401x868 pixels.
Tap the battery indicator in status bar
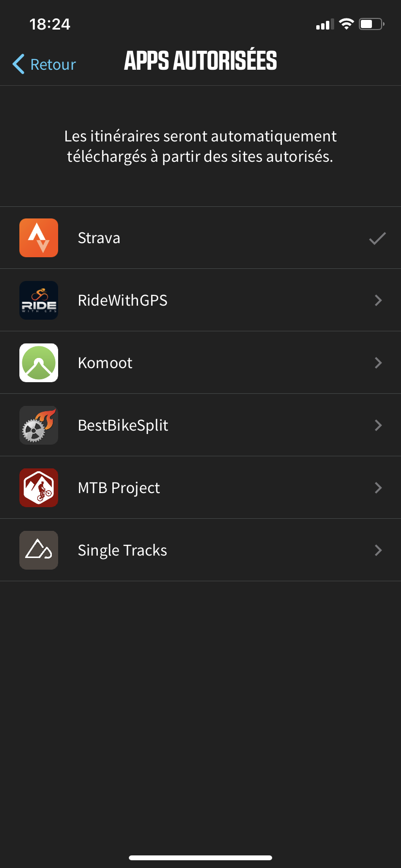pyautogui.click(x=371, y=24)
